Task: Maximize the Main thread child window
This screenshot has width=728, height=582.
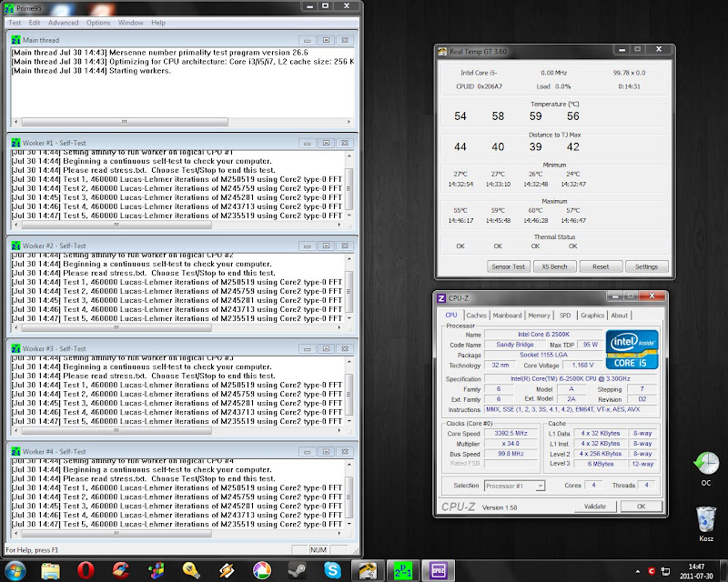Action: click(x=326, y=40)
